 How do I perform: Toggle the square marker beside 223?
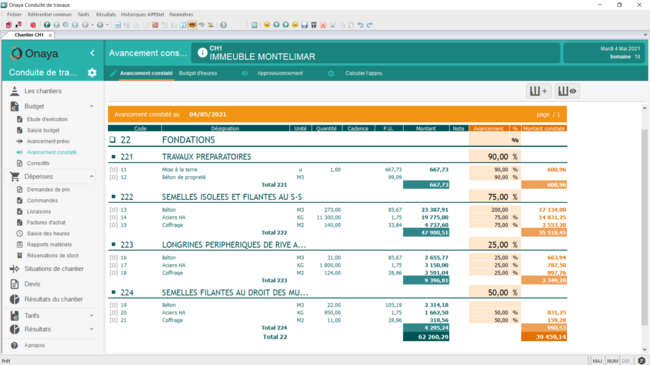point(113,245)
